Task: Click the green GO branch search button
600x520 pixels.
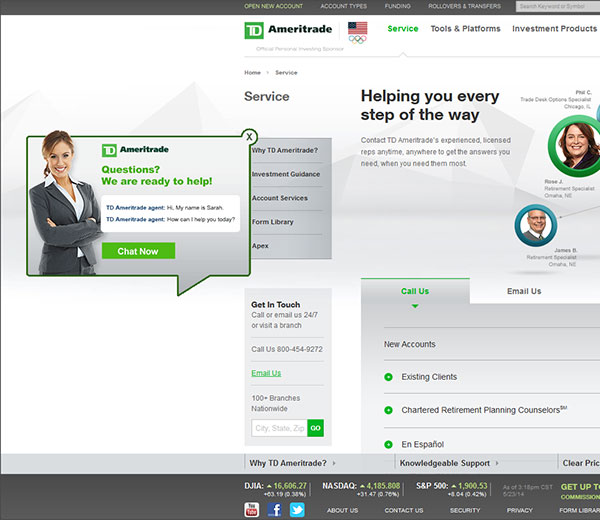Action: coord(315,428)
